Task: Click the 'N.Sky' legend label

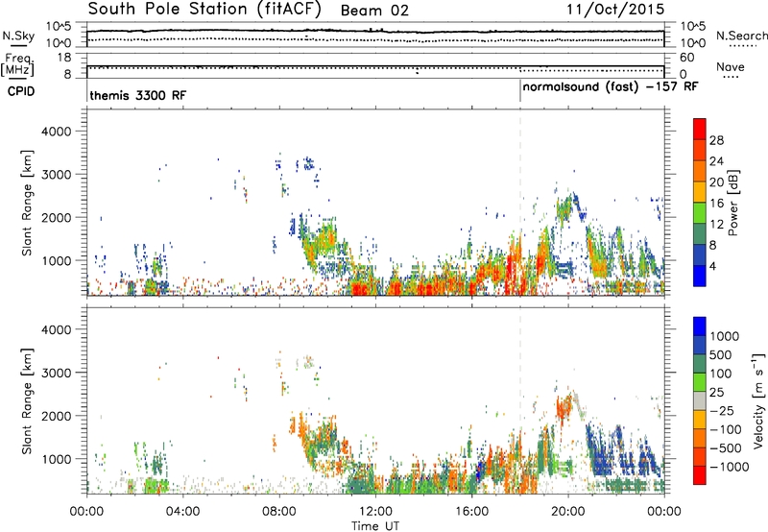Action: coord(18,36)
